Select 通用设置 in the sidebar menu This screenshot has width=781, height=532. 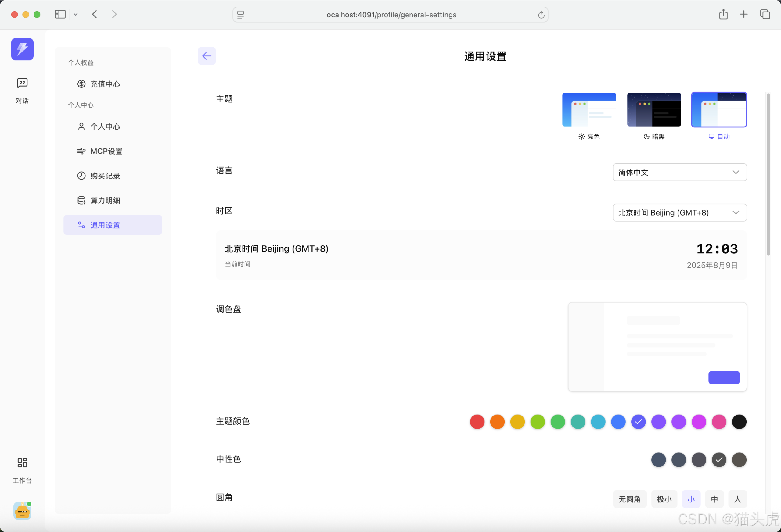(105, 225)
